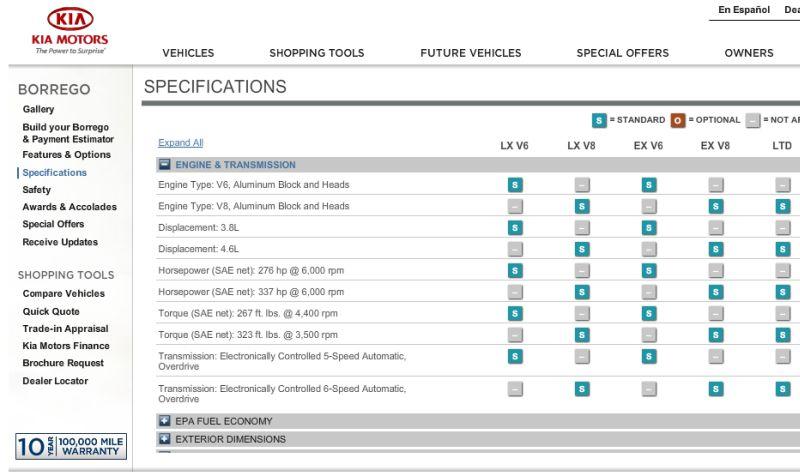Click the orange Optional legend swatch

tap(677, 120)
